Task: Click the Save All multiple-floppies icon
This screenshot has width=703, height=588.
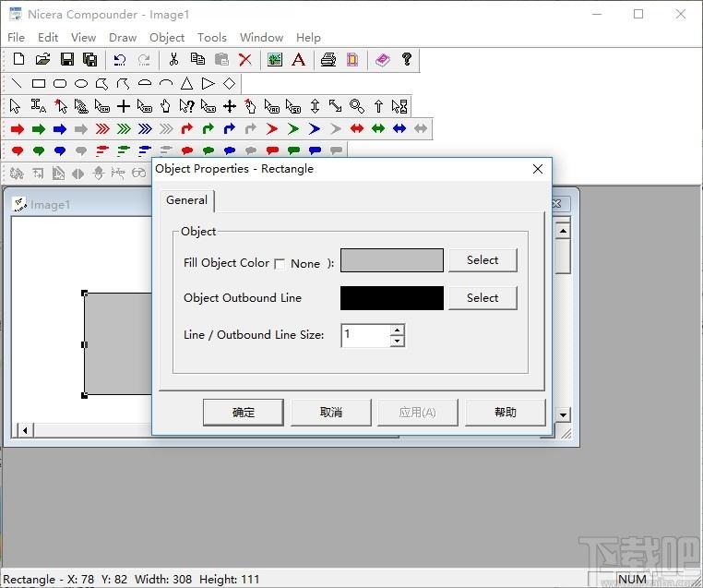Action: point(90,59)
